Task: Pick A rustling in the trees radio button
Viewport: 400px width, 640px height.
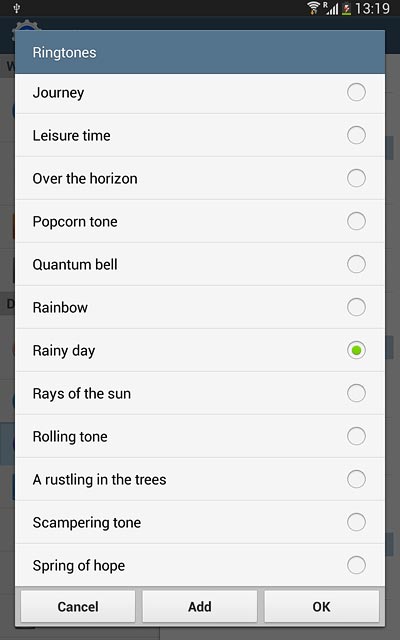Action: (x=356, y=479)
